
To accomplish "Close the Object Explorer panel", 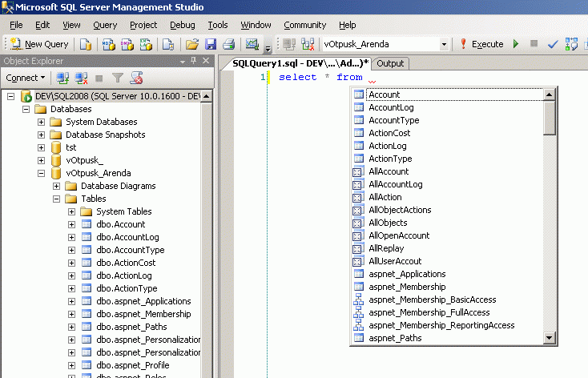I will tap(206, 60).
